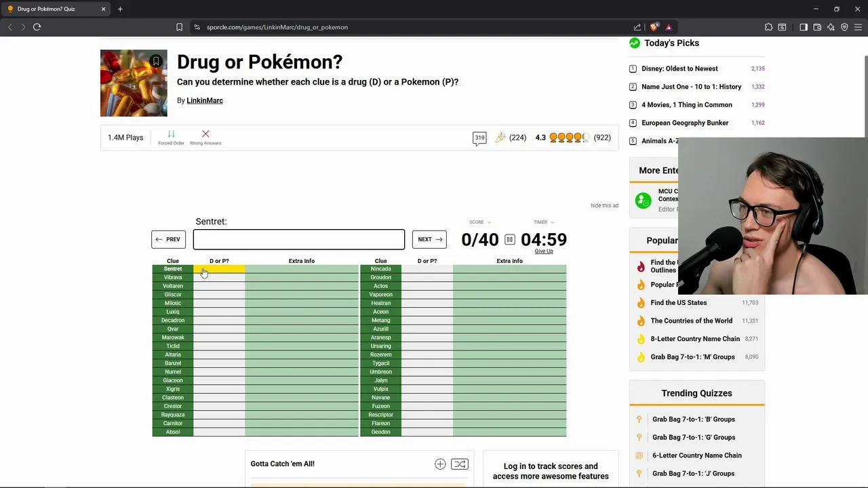Viewport: 868px width, 488px height.
Task: Expand the TIMER dropdown arrow
Action: (x=552, y=222)
